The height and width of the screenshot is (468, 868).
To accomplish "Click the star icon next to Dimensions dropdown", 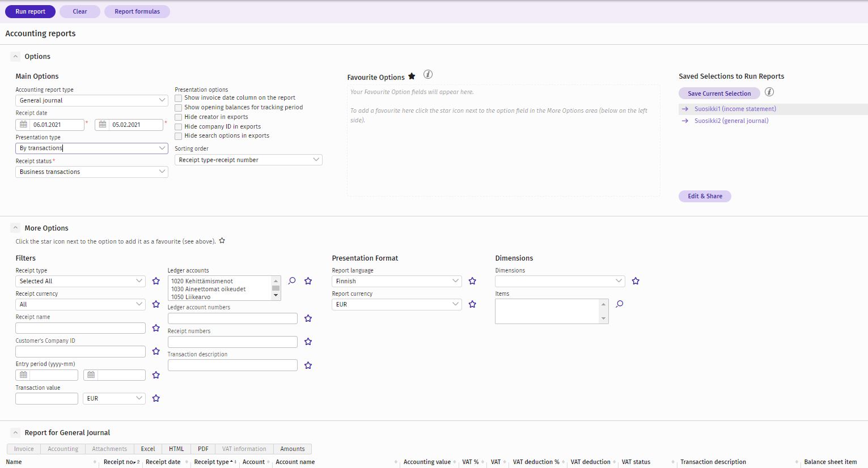I will pyautogui.click(x=636, y=281).
